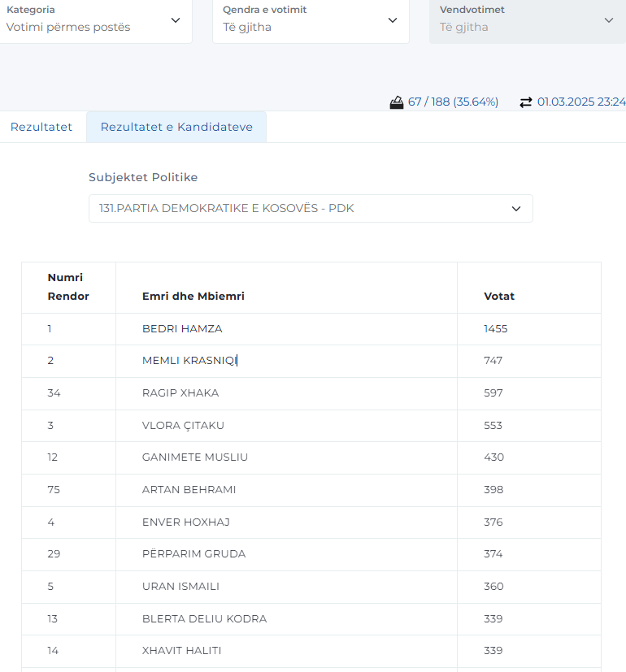Click the Votat column header

pos(499,296)
